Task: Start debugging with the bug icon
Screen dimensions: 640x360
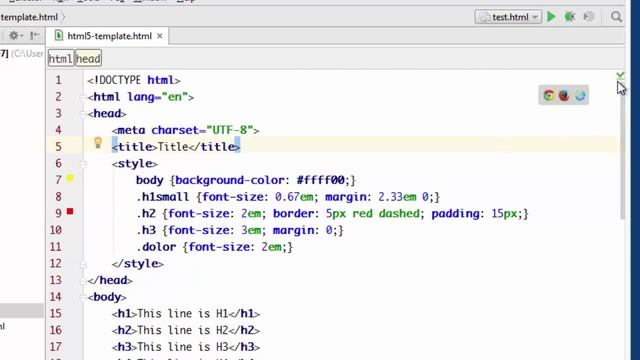Action: pos(569,17)
